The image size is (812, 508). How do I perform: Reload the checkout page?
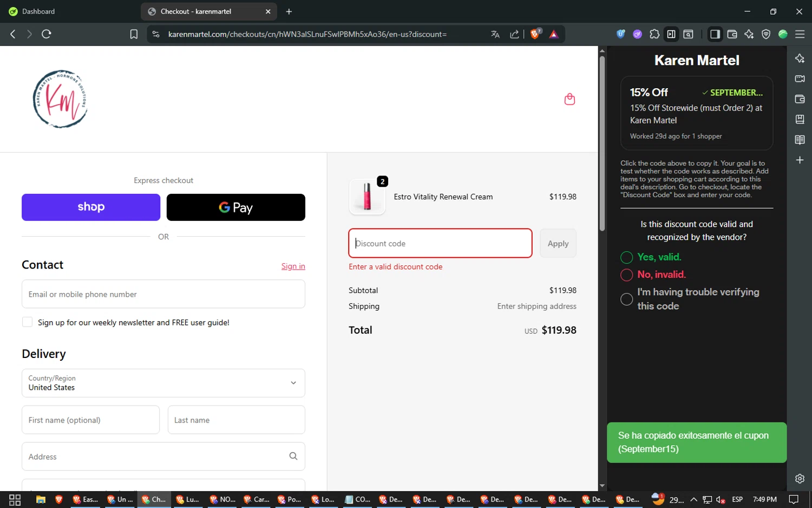tap(47, 34)
